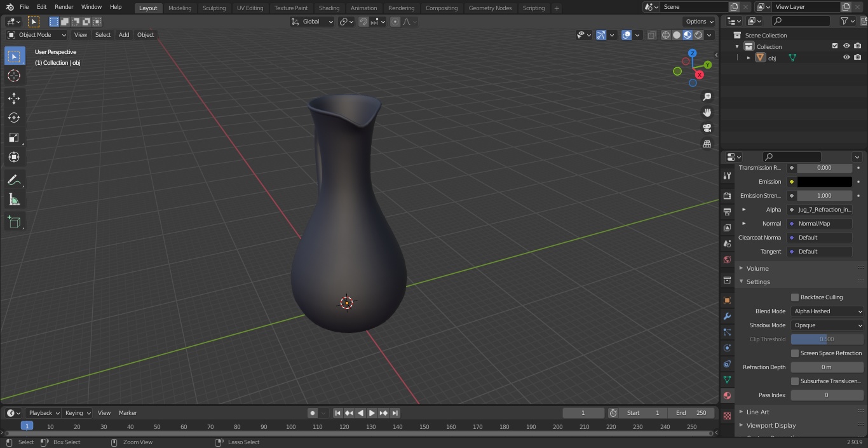Click the outliner search field
868x448 pixels.
[800, 21]
